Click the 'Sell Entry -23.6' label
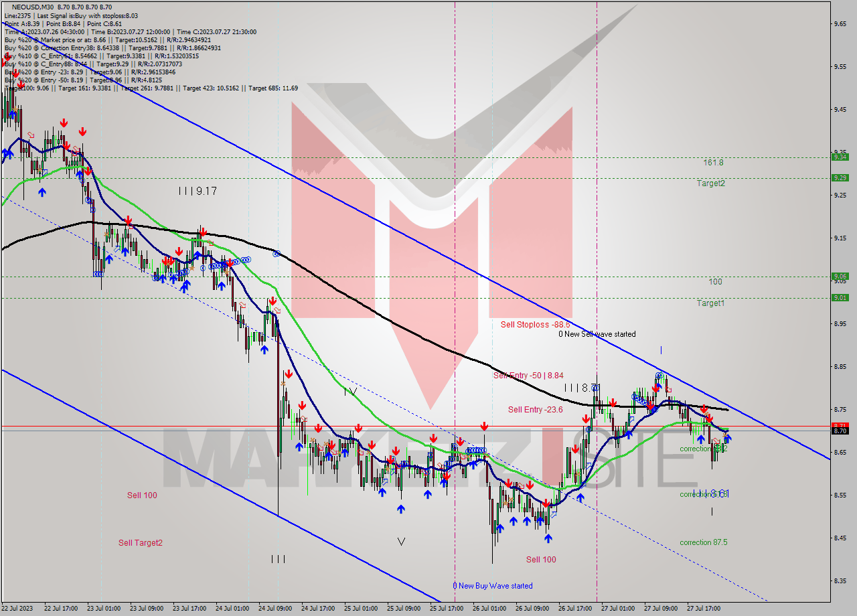 [536, 410]
